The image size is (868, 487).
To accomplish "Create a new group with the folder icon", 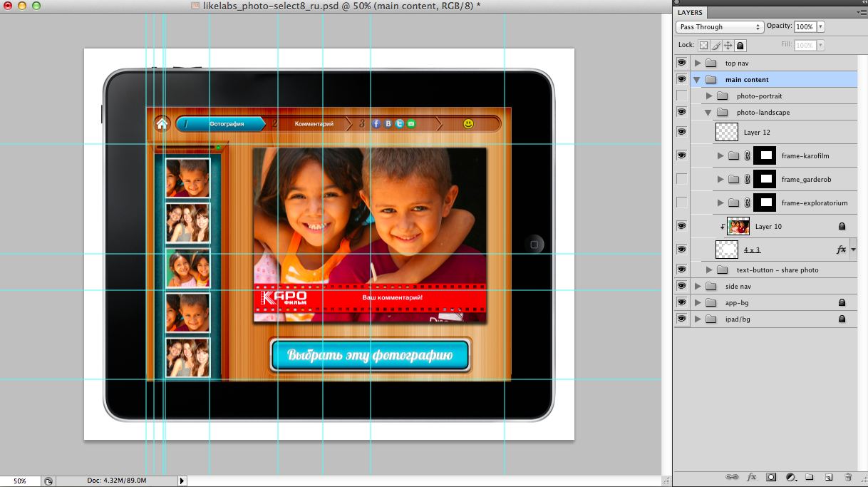I will [x=810, y=477].
